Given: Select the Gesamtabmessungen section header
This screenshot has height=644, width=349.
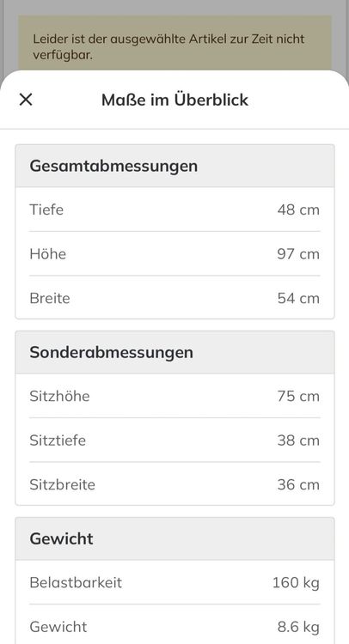Looking at the screenshot, I should point(174,166).
